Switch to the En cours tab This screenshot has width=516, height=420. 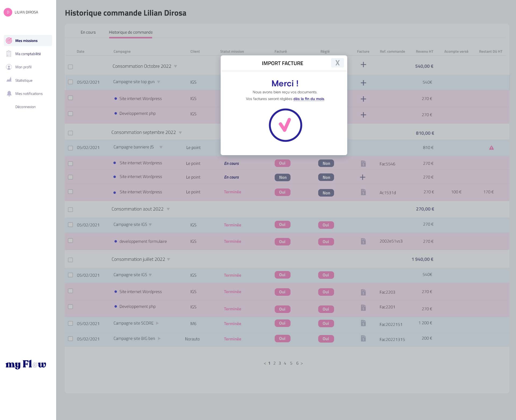click(88, 32)
